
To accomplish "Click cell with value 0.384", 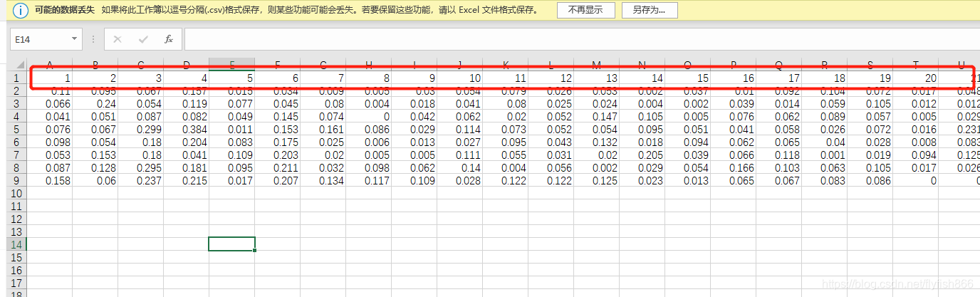I will tap(186, 129).
